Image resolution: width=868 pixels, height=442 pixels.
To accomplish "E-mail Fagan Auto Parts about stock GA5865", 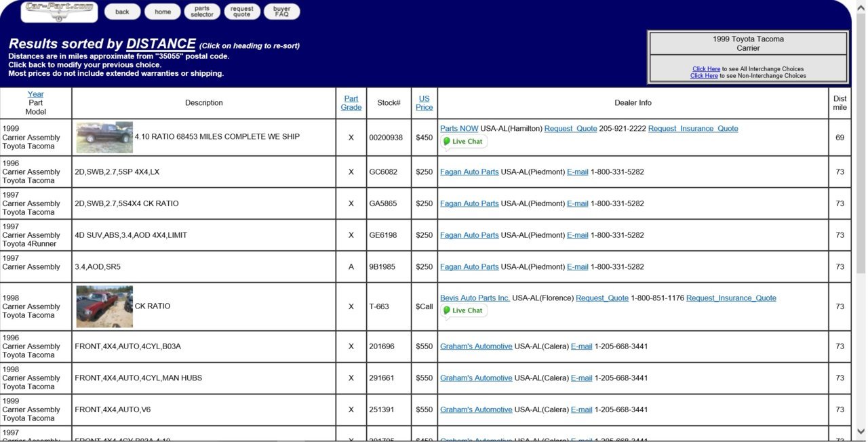I will (578, 203).
